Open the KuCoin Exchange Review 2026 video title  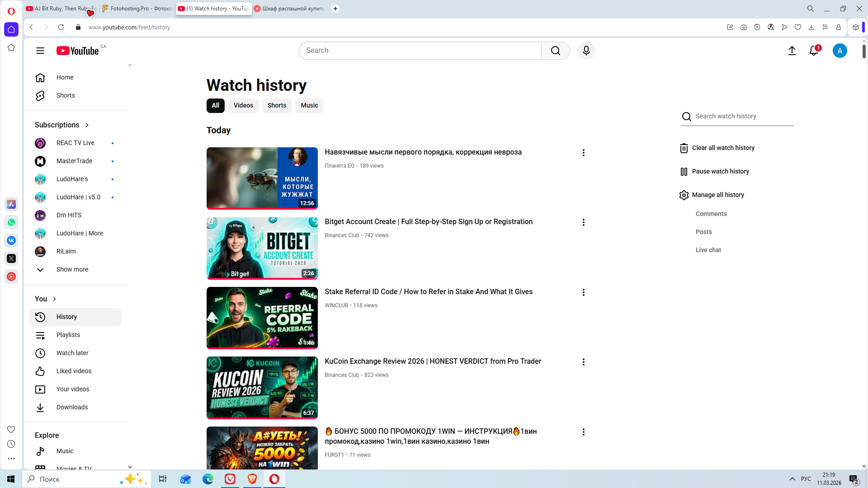pos(433,361)
